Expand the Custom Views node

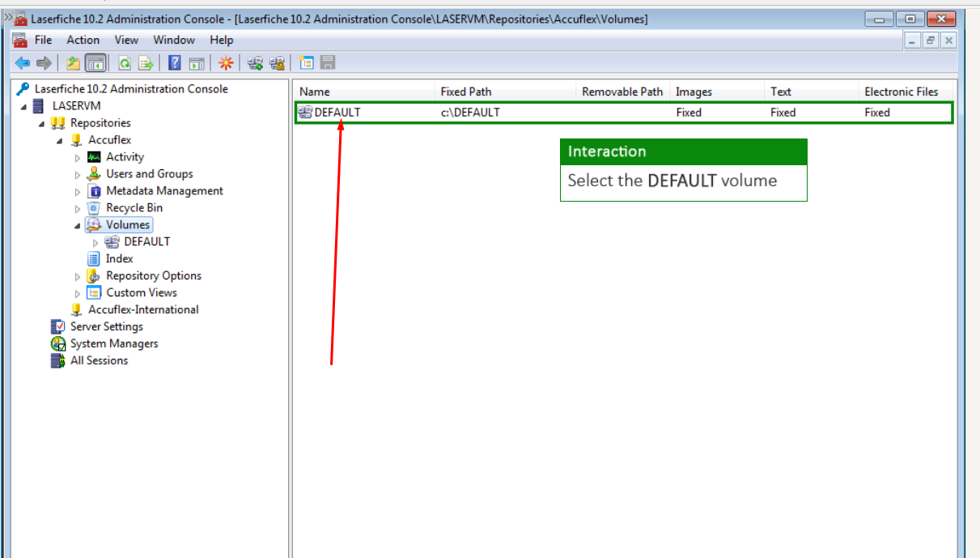click(x=78, y=294)
